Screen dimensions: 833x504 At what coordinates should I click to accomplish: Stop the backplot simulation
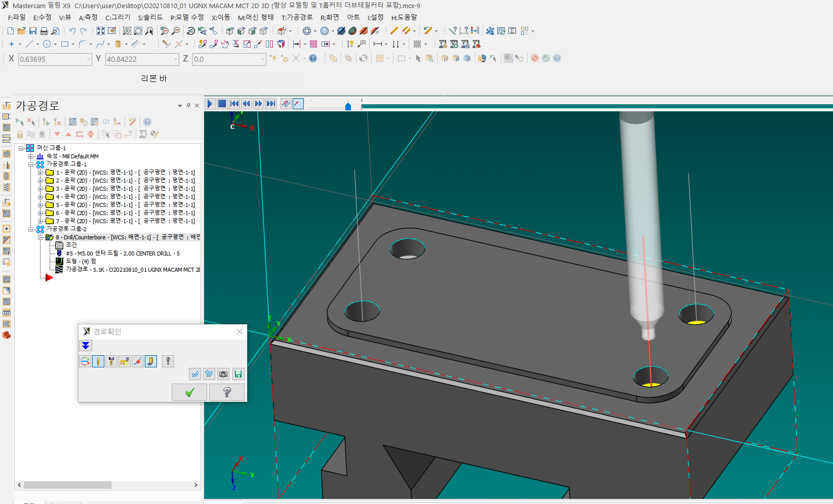click(x=222, y=104)
